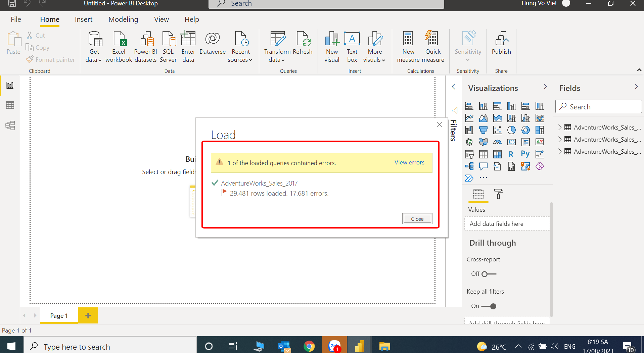The width and height of the screenshot is (644, 353).
Task: Open Get data dropdown
Action: point(94,47)
